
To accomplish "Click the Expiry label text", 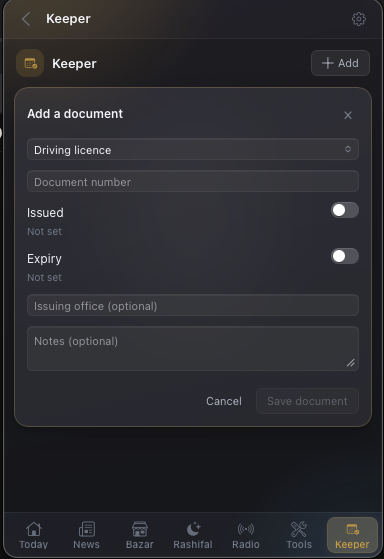I will (x=44, y=259).
